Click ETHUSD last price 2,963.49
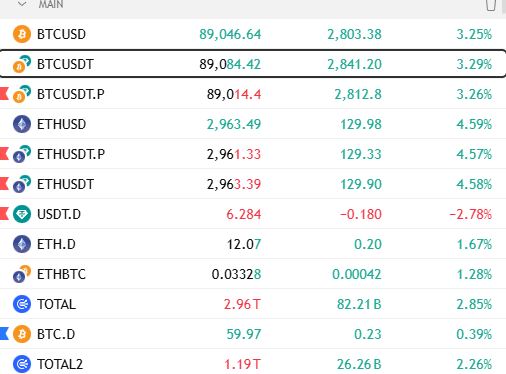 tap(234, 124)
